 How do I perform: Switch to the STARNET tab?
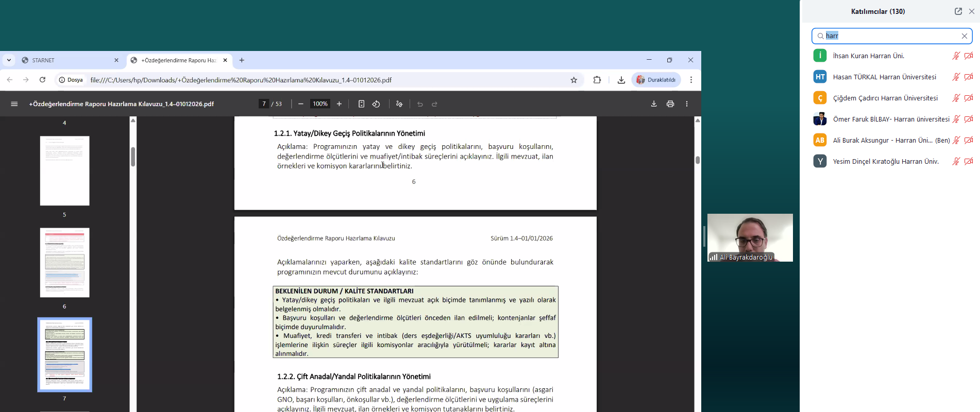click(67, 60)
